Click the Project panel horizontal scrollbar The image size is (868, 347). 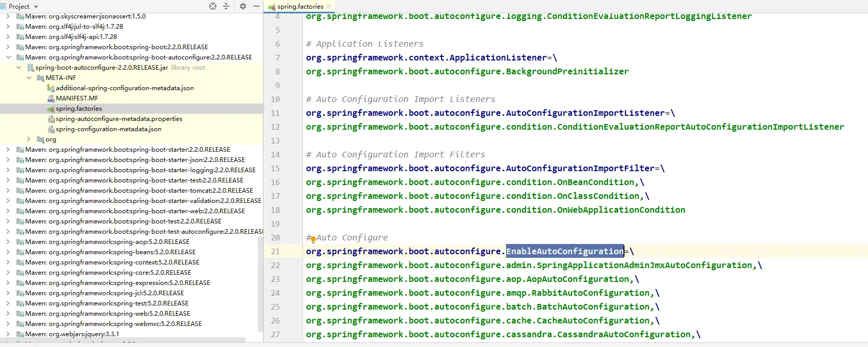coord(123,340)
